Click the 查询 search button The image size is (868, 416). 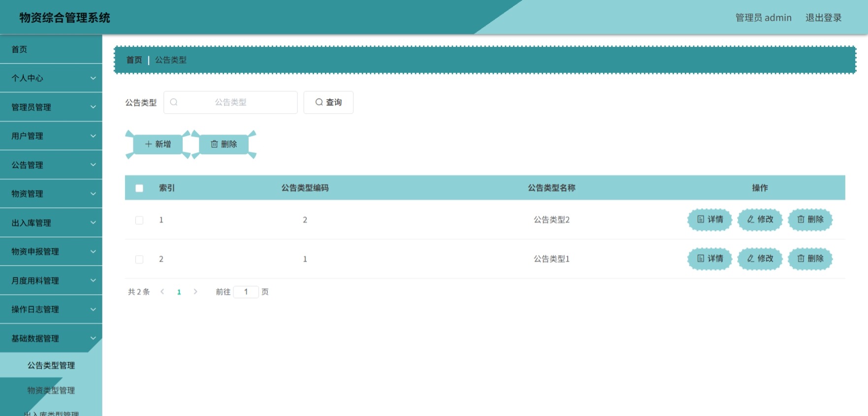pyautogui.click(x=328, y=102)
